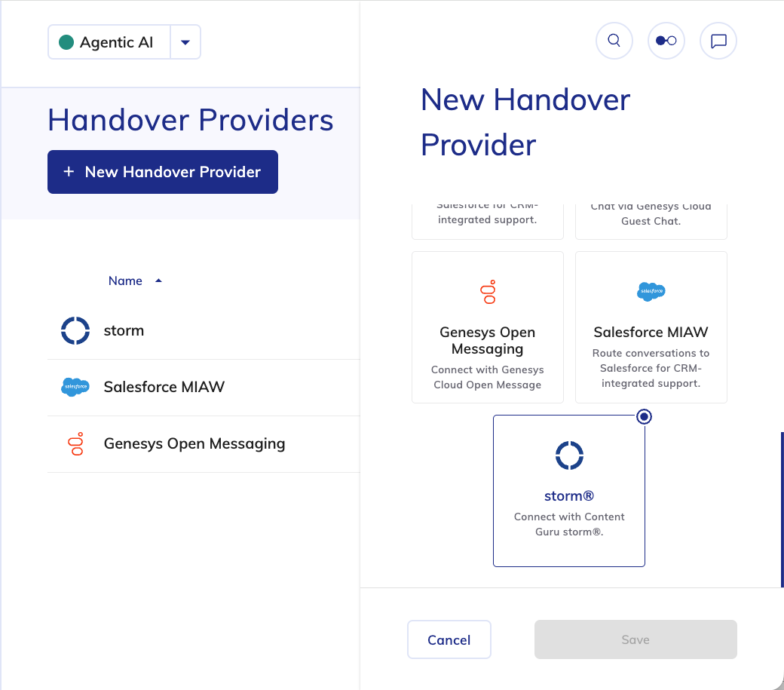
Task: Select the storm® radio button indicator
Action: (x=644, y=416)
